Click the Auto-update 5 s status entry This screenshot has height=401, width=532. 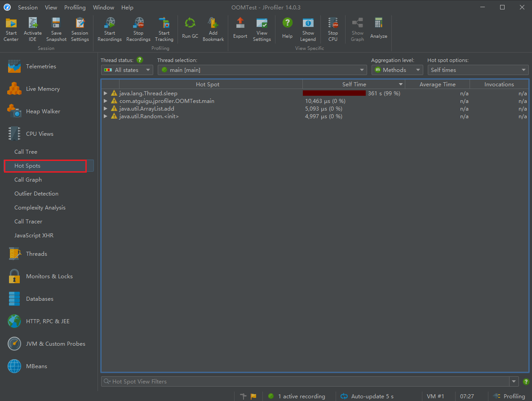[x=367, y=396]
